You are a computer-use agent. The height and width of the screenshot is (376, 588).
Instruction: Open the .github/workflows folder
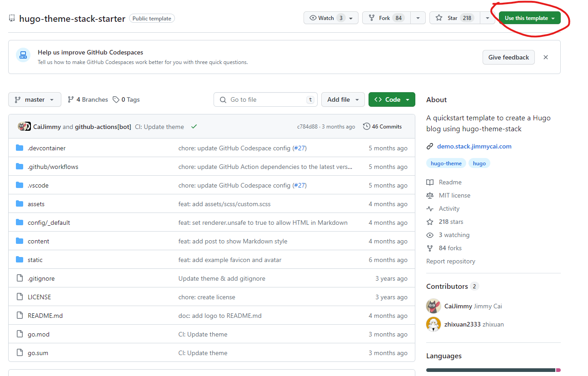click(x=53, y=167)
